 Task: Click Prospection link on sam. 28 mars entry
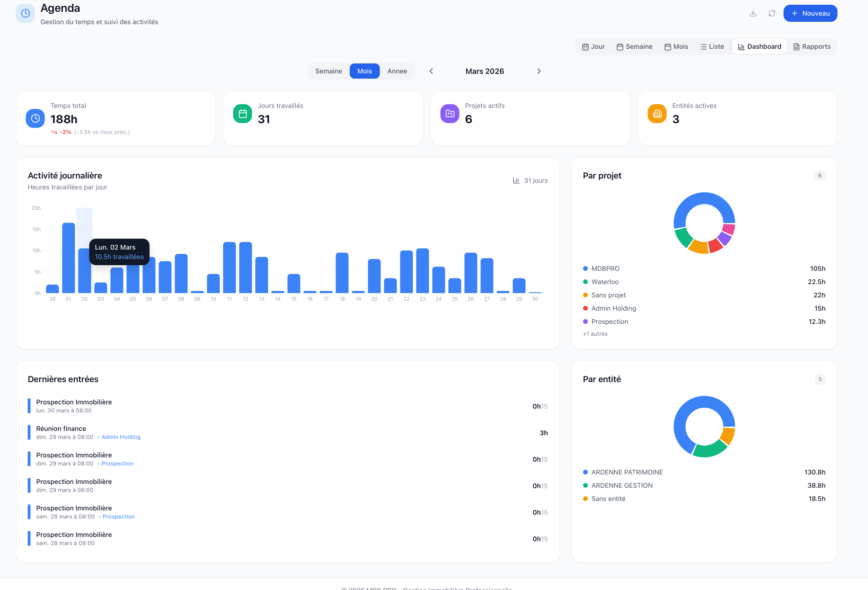(118, 517)
